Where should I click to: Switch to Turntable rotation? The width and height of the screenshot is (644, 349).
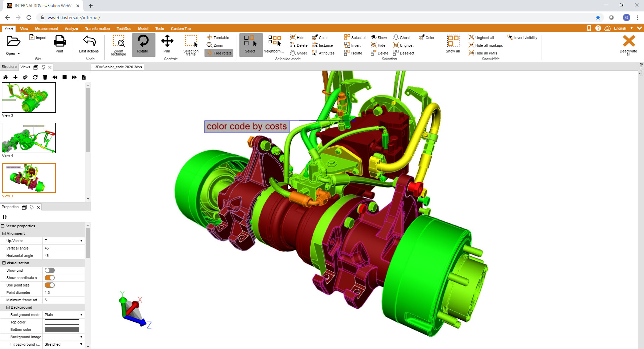(x=218, y=38)
